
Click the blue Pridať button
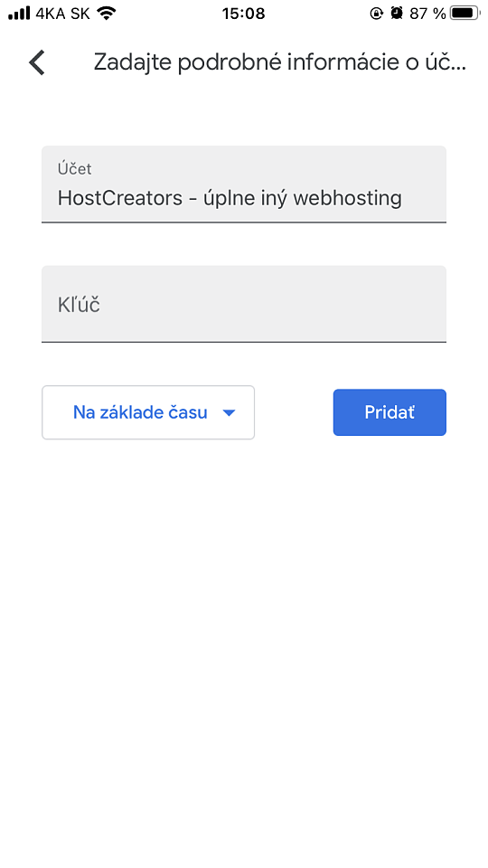tap(389, 412)
